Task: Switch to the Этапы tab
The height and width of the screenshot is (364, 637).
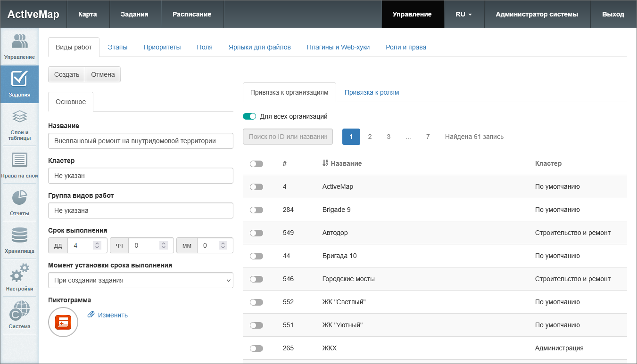Action: coord(117,47)
